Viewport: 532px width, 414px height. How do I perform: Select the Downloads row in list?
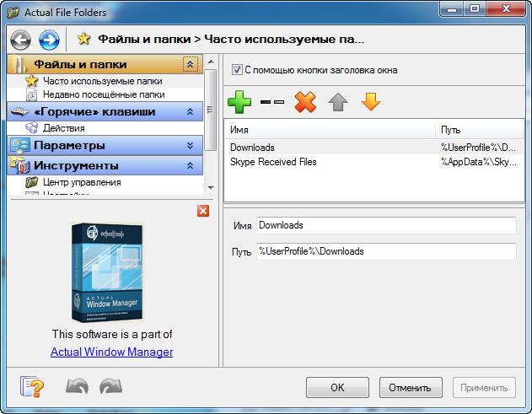pyautogui.click(x=373, y=148)
